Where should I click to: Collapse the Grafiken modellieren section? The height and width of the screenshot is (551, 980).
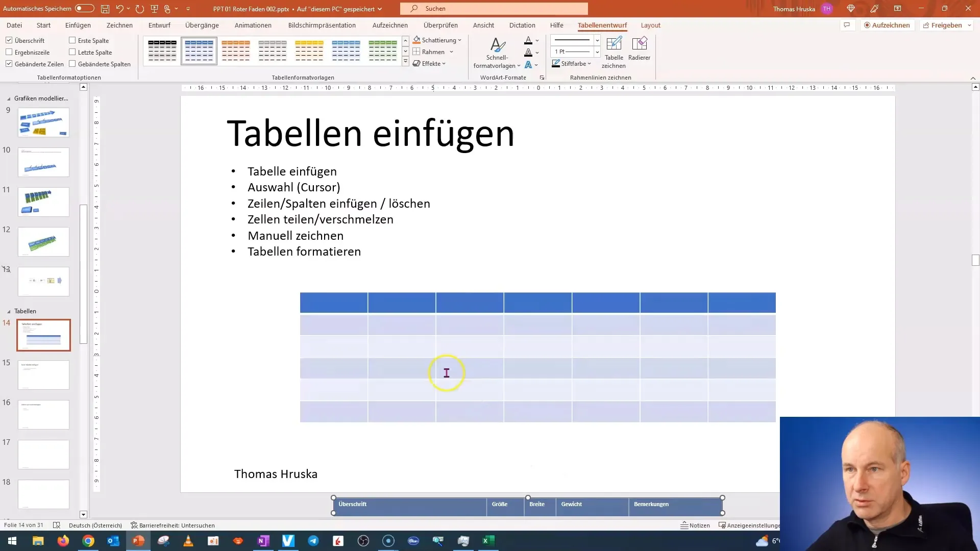pyautogui.click(x=9, y=98)
